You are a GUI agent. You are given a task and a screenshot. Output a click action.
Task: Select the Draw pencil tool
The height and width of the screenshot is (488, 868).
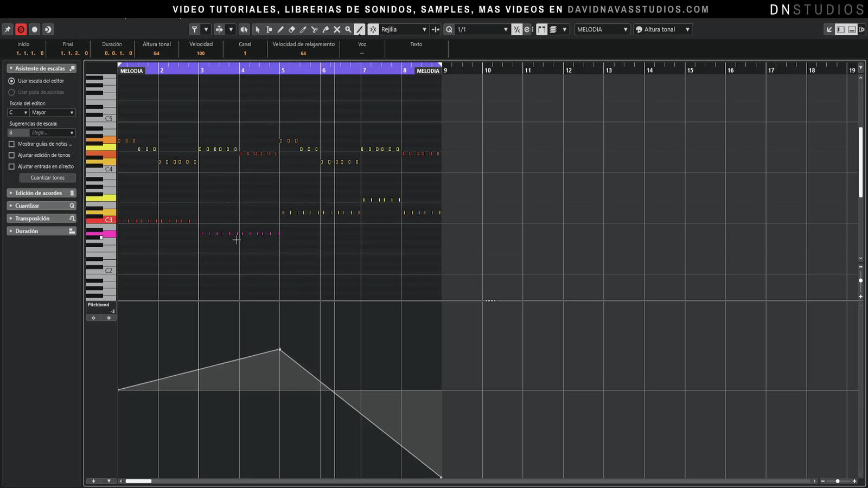click(280, 29)
